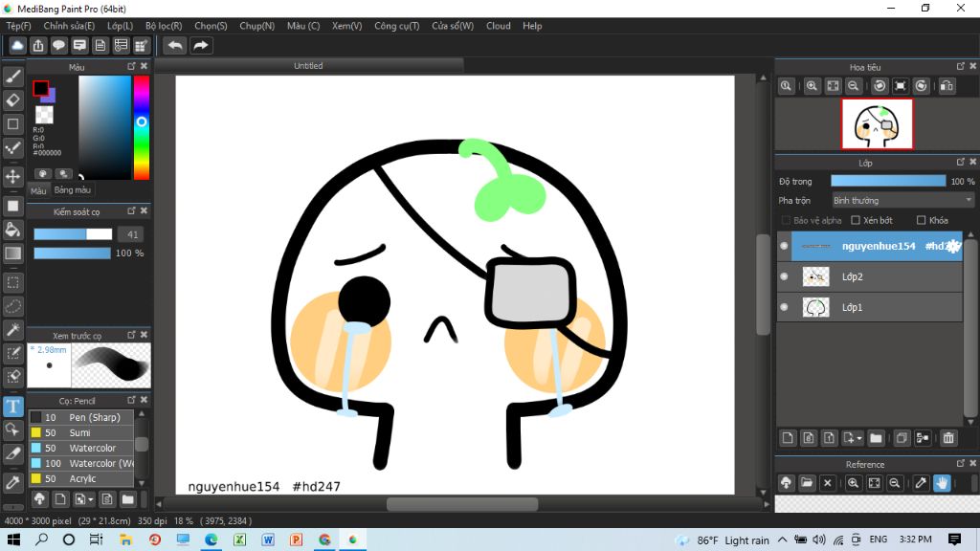Select the Bucket fill tool
The image size is (980, 551).
pyautogui.click(x=13, y=230)
